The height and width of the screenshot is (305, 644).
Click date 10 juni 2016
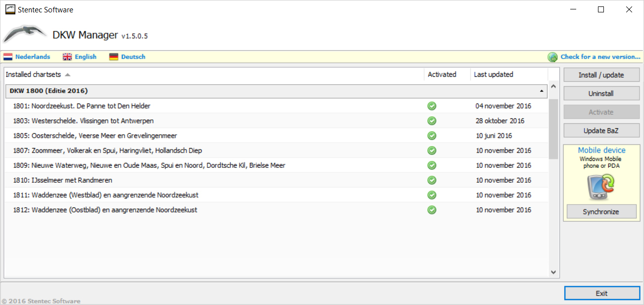coord(494,136)
